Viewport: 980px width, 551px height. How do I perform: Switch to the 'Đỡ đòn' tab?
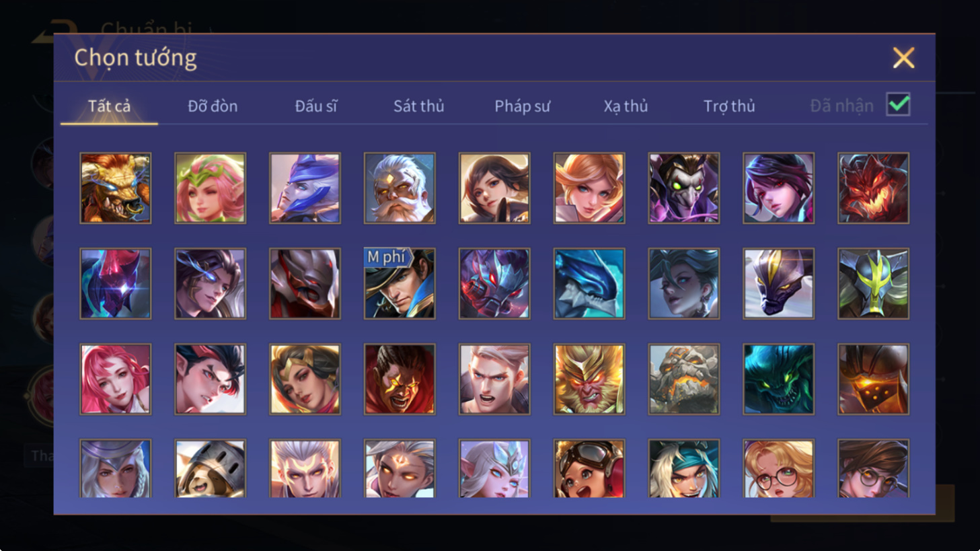point(213,106)
